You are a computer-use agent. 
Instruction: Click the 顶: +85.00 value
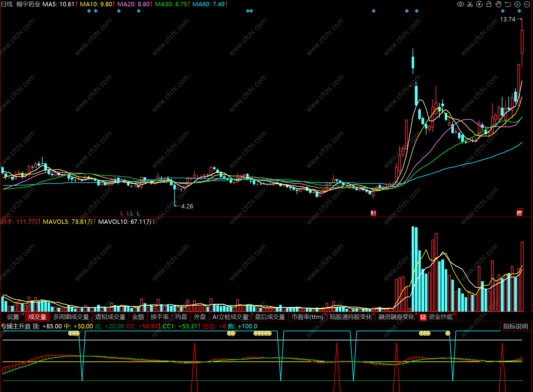[x=47, y=326]
